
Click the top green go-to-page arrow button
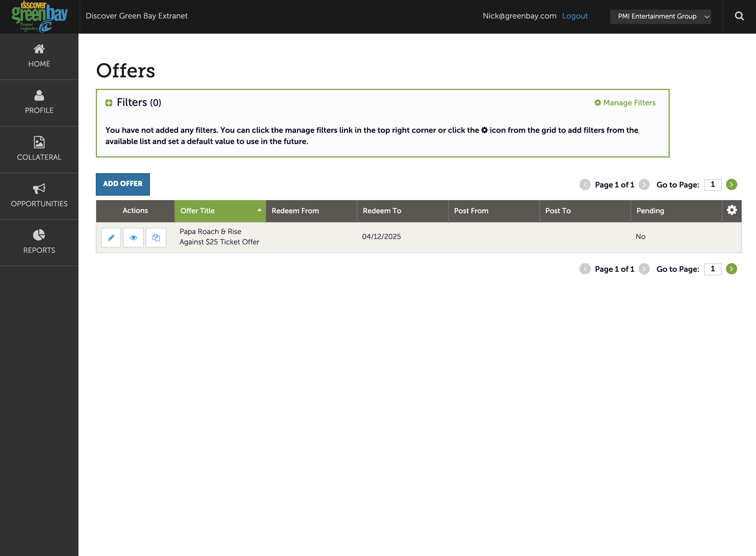click(x=731, y=184)
